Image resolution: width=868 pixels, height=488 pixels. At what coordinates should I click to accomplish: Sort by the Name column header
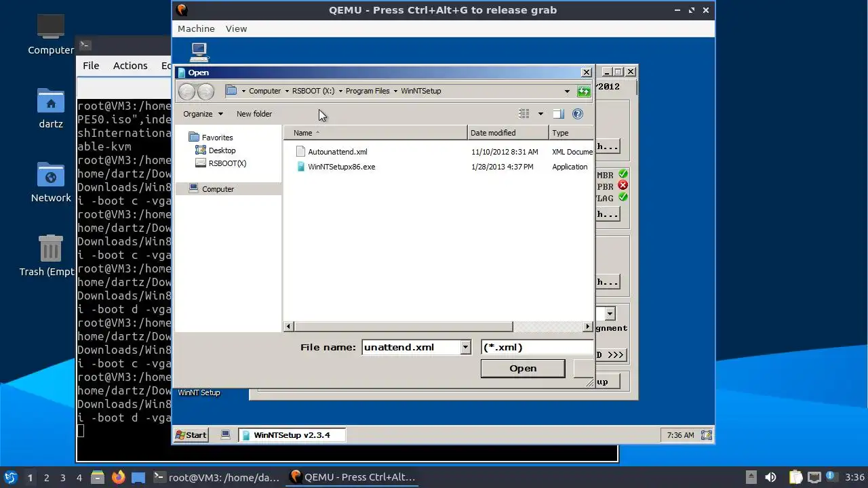pyautogui.click(x=376, y=133)
